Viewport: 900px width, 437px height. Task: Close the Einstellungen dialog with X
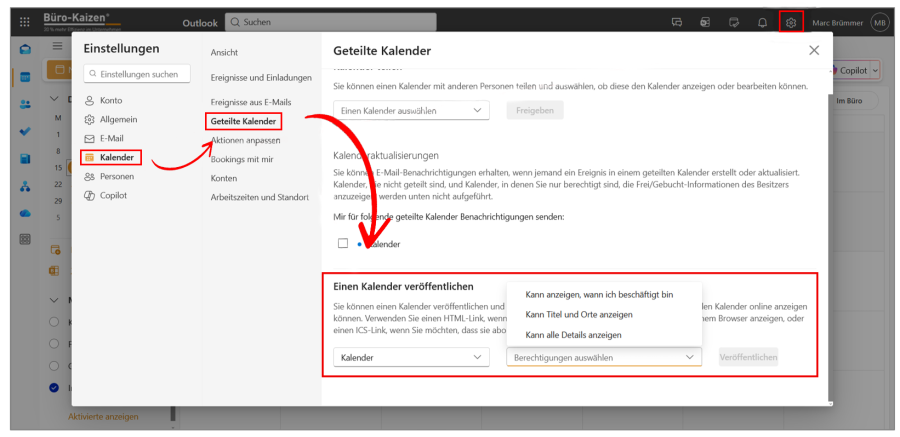(814, 50)
